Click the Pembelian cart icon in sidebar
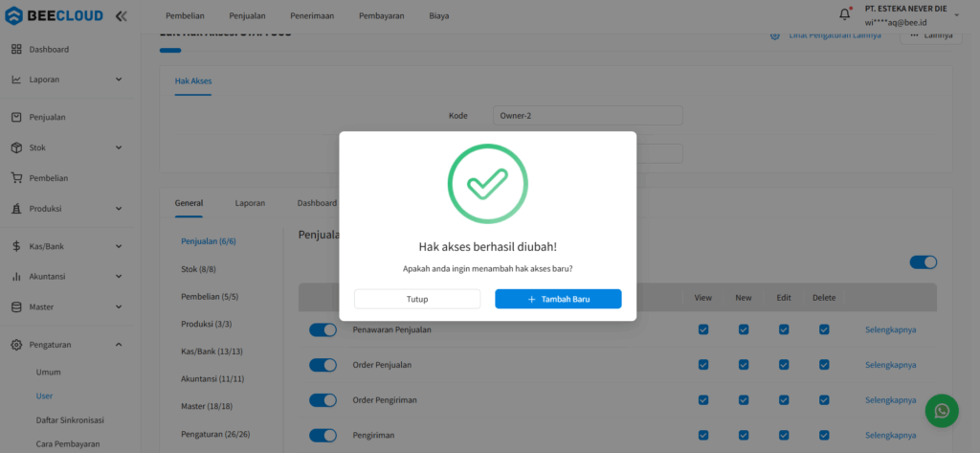The height and width of the screenshot is (453, 980). pos(16,178)
